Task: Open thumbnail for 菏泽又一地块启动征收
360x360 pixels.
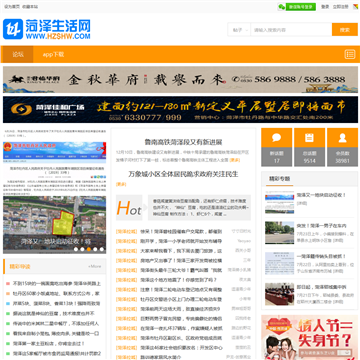Action: tap(279, 202)
